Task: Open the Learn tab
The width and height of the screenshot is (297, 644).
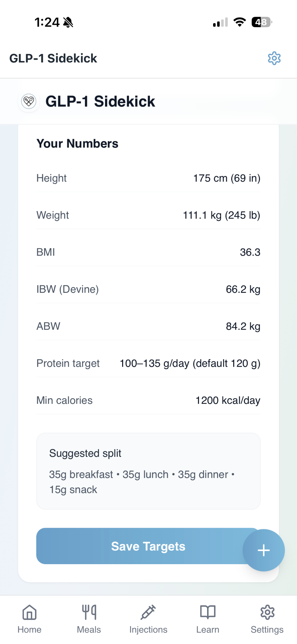Action: (208, 619)
